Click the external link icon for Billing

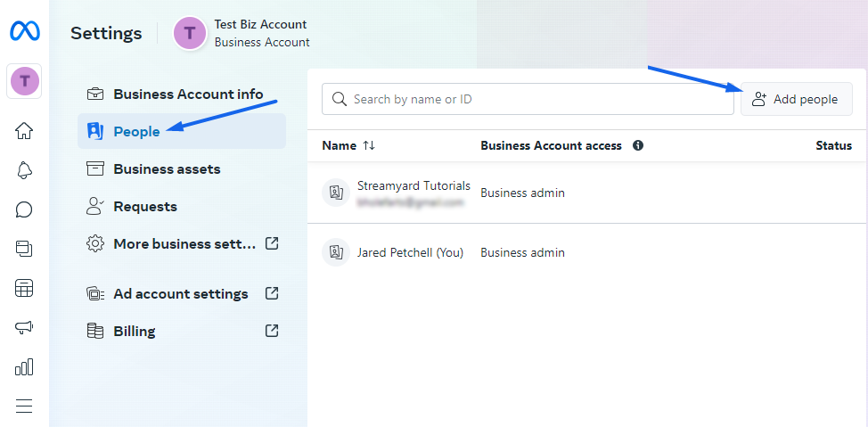click(272, 331)
